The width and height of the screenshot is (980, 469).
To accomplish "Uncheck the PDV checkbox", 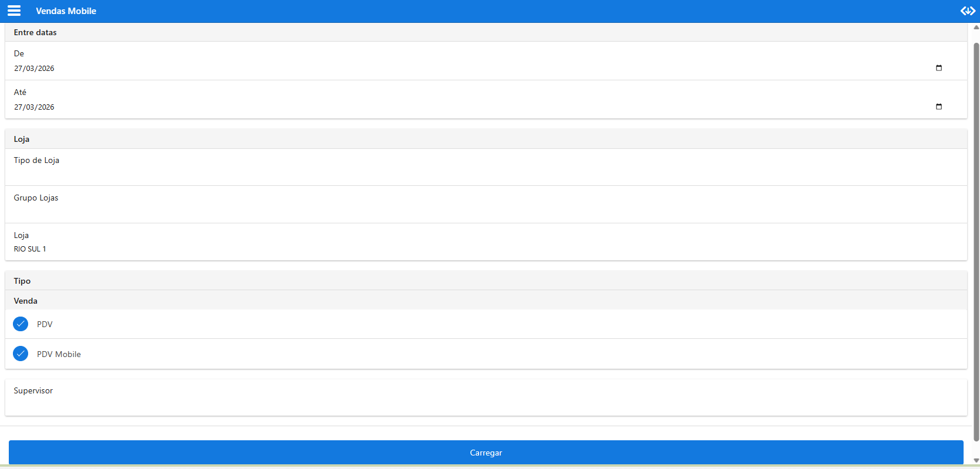I will (x=21, y=324).
